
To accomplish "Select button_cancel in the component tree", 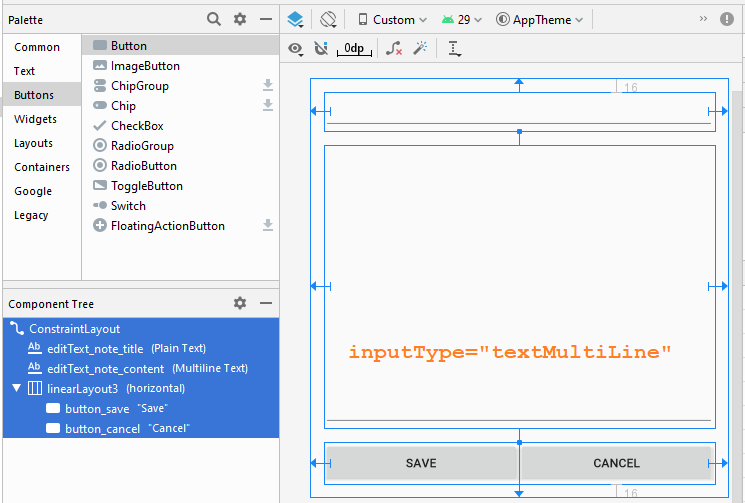I will tap(141, 428).
